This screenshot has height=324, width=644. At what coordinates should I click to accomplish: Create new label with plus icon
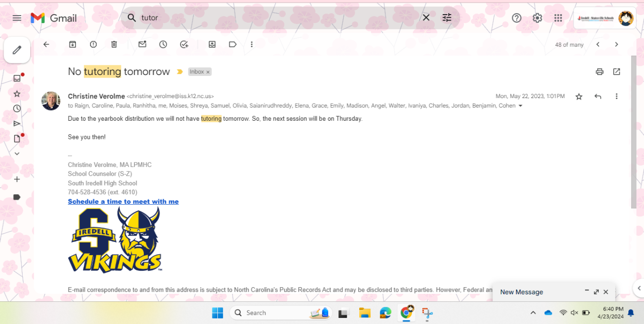(x=17, y=179)
